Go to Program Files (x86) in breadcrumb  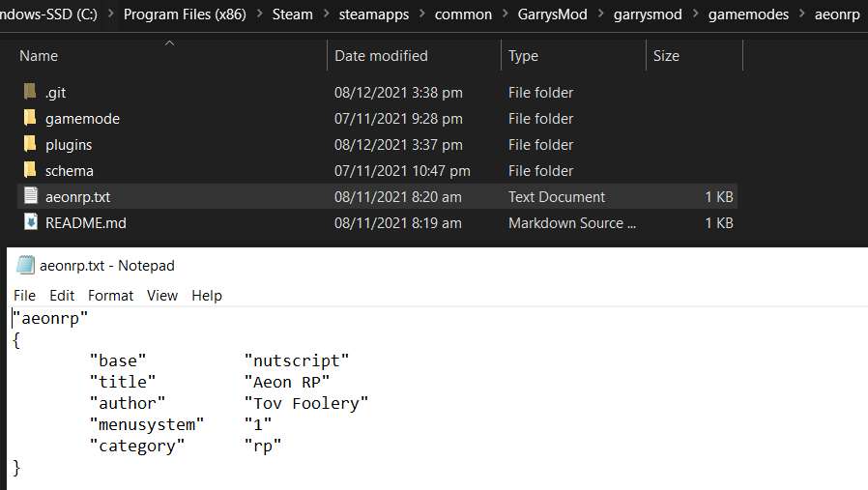185,14
